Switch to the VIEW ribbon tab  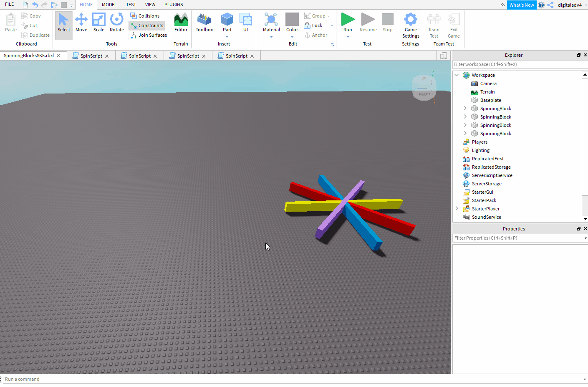point(150,5)
